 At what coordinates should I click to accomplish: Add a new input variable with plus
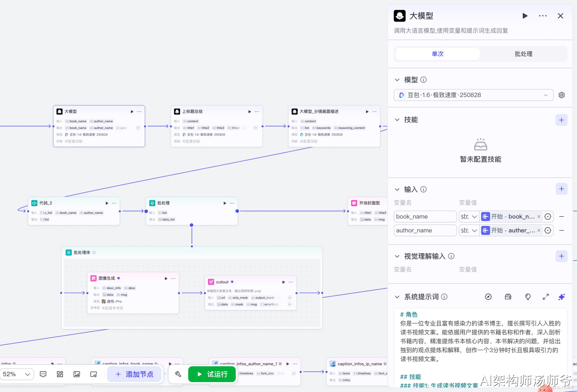click(562, 189)
